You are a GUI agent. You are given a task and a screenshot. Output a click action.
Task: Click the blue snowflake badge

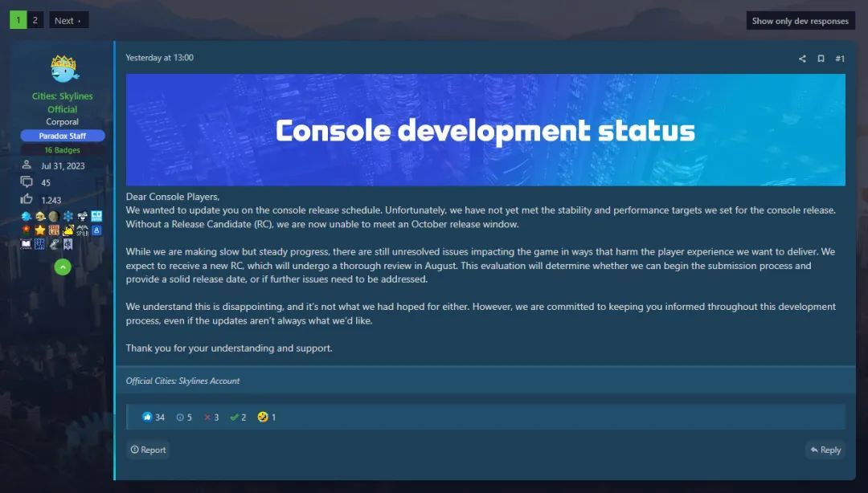pos(68,216)
